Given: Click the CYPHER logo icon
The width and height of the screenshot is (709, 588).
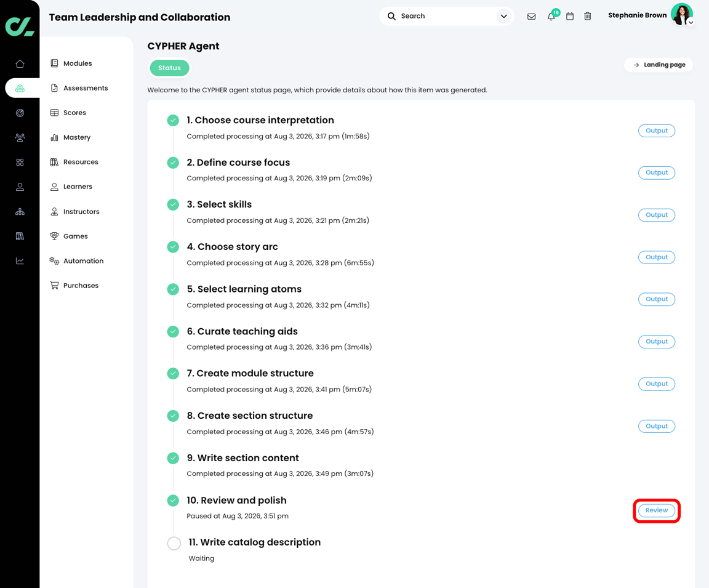Looking at the screenshot, I should point(20,26).
